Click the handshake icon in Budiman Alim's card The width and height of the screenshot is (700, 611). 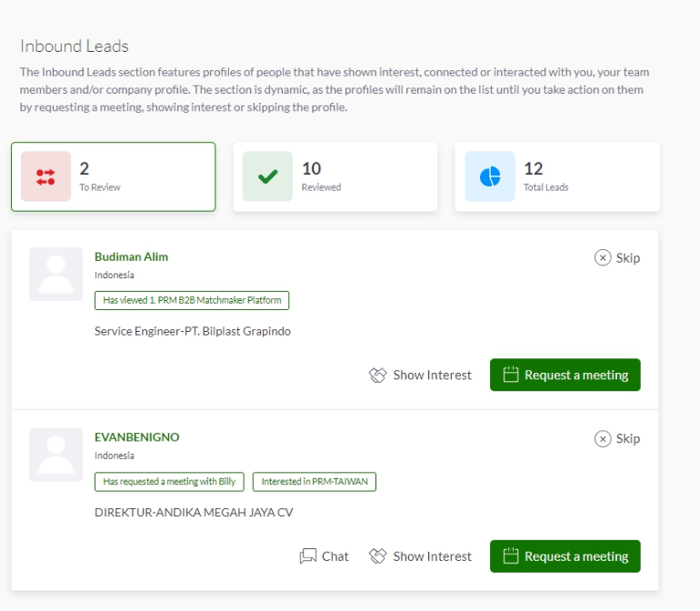[x=377, y=376]
